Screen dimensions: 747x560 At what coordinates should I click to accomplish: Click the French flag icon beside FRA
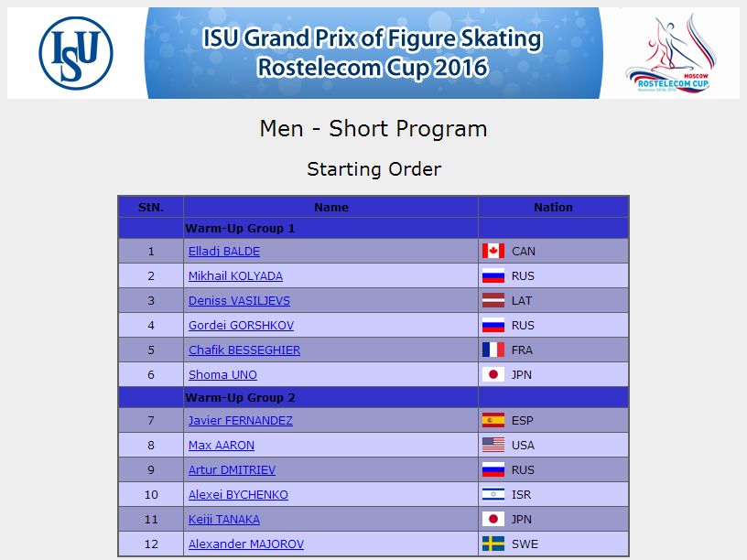[493, 350]
